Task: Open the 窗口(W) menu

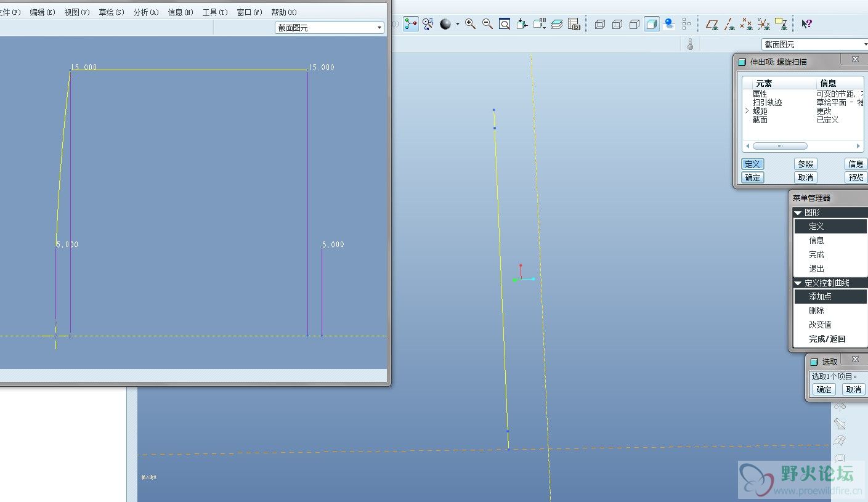Action: (249, 12)
